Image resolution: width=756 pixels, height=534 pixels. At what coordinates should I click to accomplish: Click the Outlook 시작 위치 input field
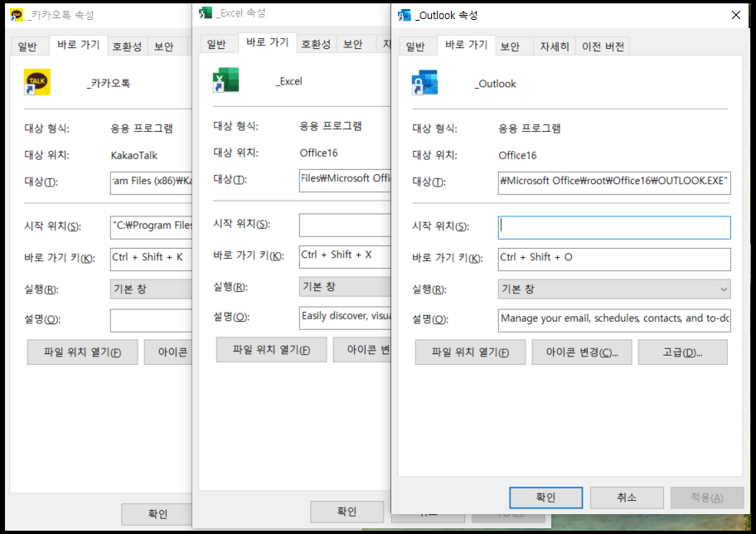click(x=614, y=228)
